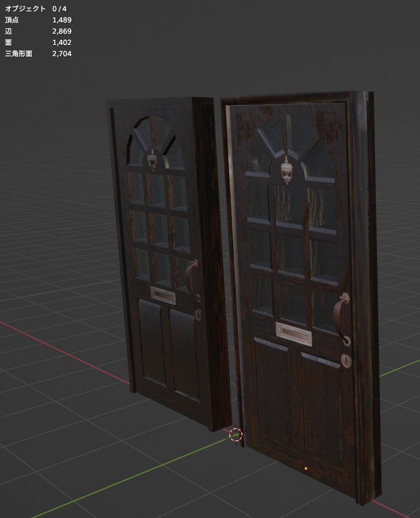
Task: Select the left door model
Action: pyautogui.click(x=168, y=264)
